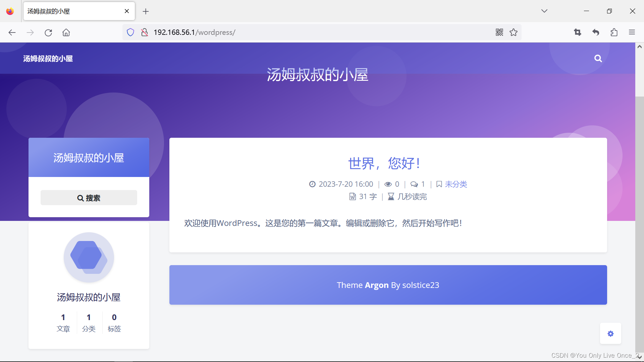The width and height of the screenshot is (644, 362).
Task: Click the post comments count icon
Action: (414, 184)
